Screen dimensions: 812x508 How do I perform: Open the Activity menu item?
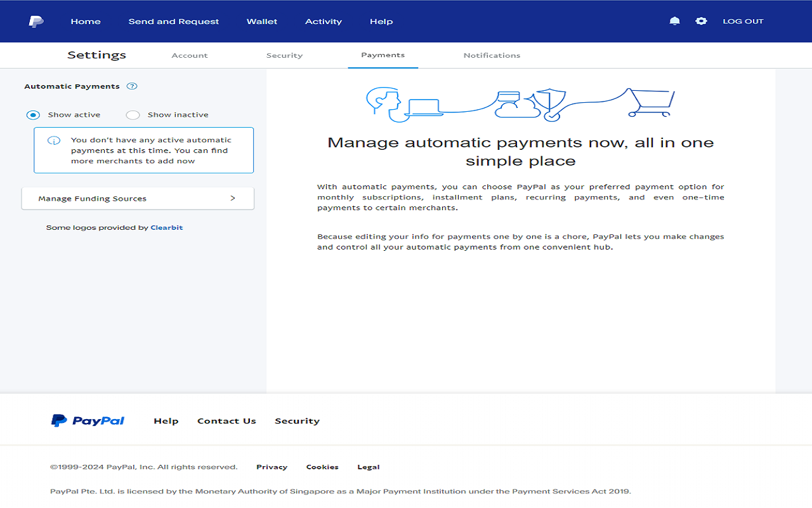324,22
